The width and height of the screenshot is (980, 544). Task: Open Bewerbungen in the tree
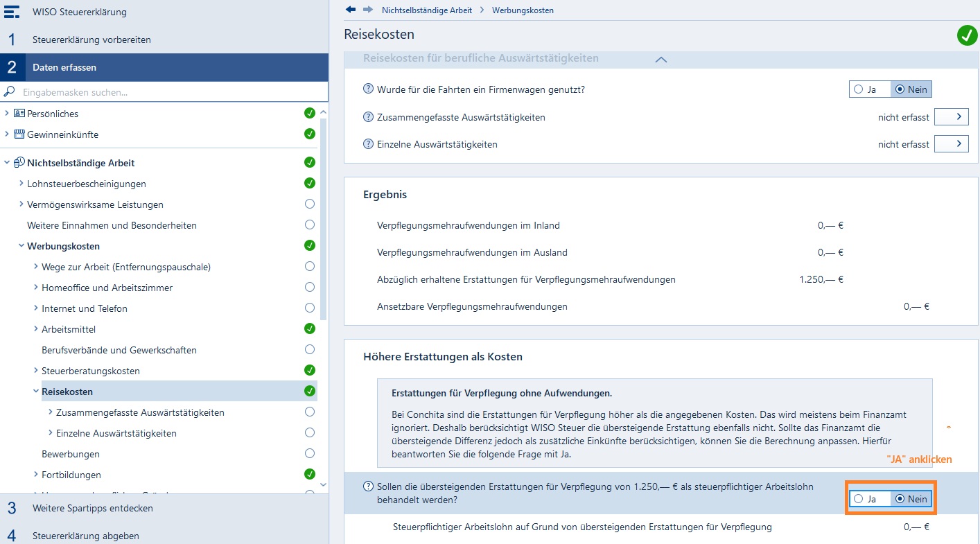pos(71,454)
